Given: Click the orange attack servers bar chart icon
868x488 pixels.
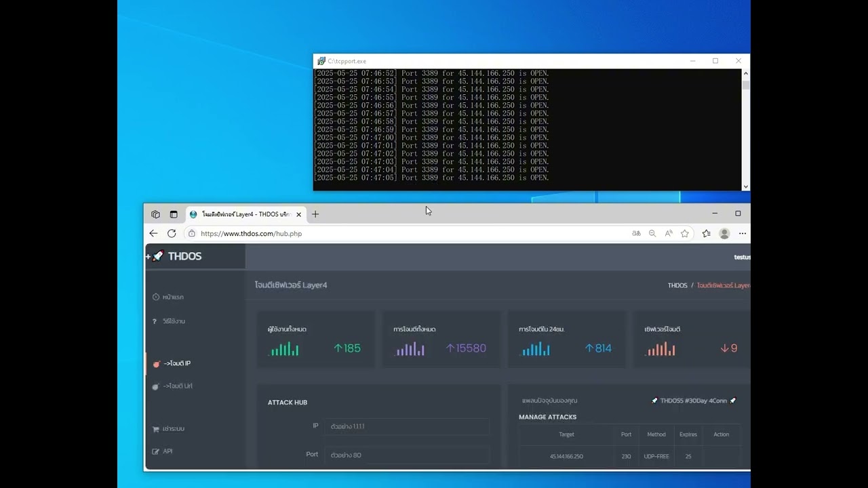Looking at the screenshot, I should pyautogui.click(x=660, y=349).
